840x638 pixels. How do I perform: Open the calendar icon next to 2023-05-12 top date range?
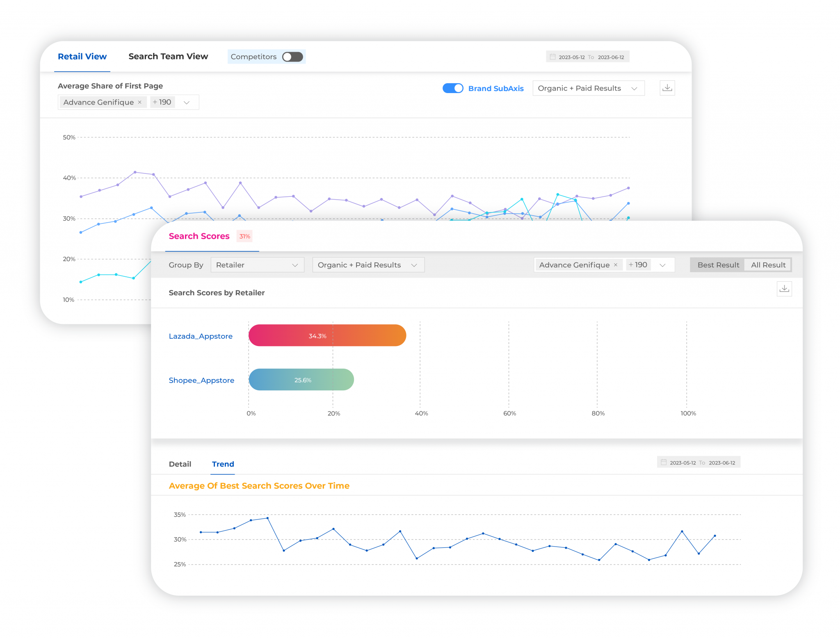[552, 56]
